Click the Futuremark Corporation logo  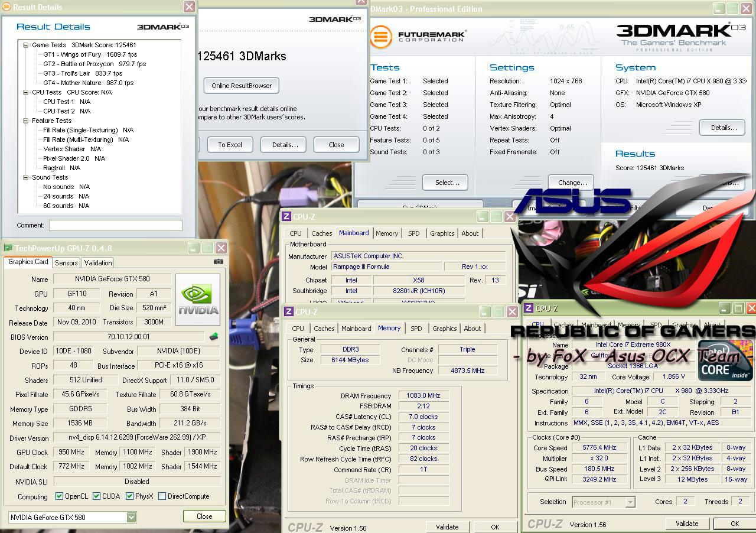418,35
